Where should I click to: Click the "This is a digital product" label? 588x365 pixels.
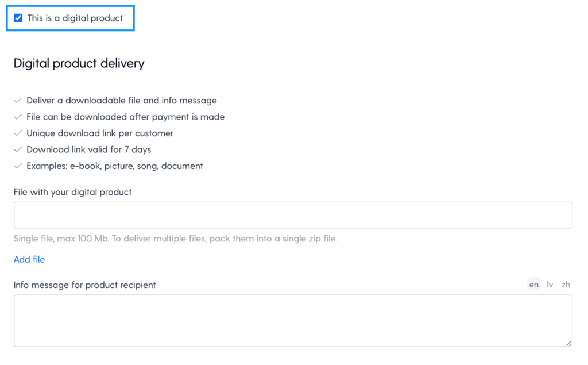point(75,18)
